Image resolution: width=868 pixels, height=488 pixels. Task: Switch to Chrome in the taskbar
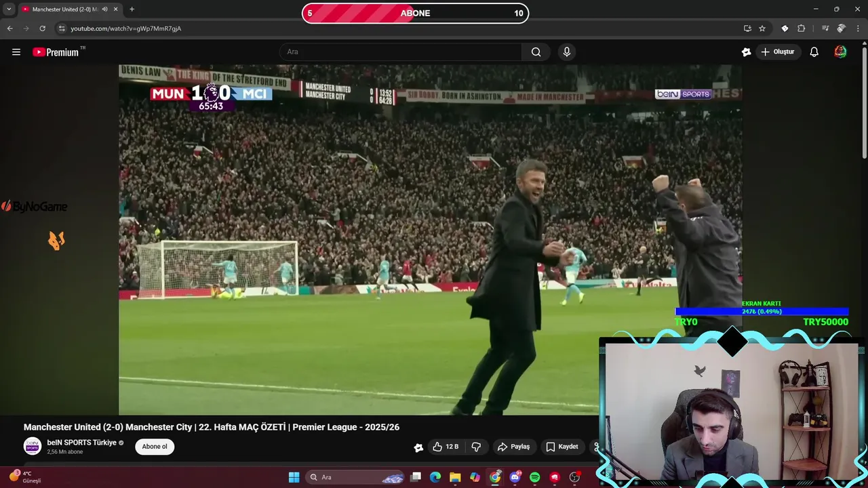(x=495, y=477)
